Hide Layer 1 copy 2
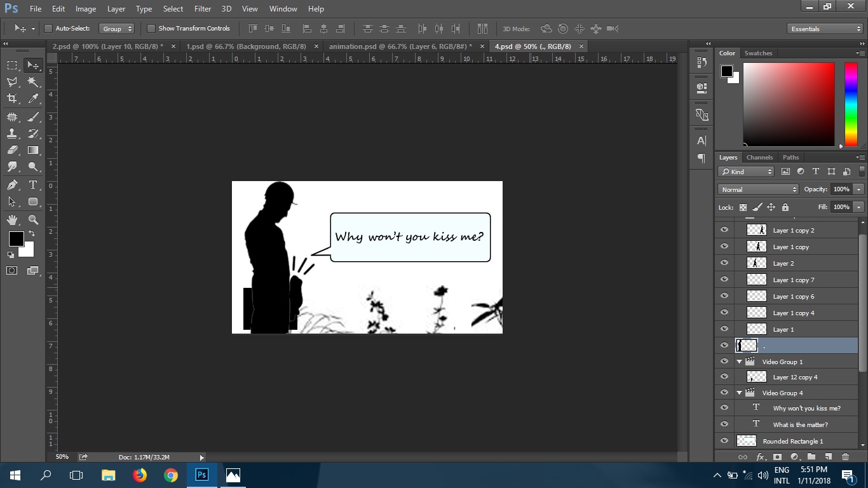The height and width of the screenshot is (488, 868). [724, 230]
